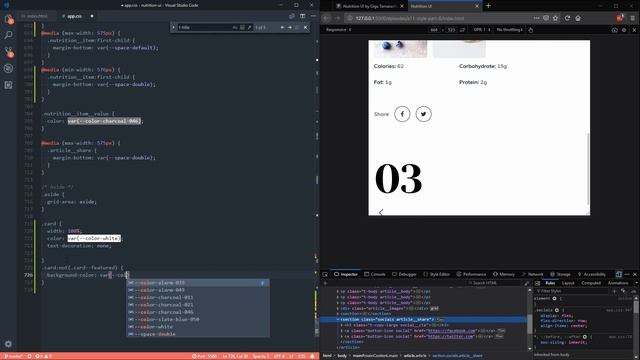The height and width of the screenshot is (360, 640).
Task: Open a new Firefox tab
Action: [x=488, y=6]
